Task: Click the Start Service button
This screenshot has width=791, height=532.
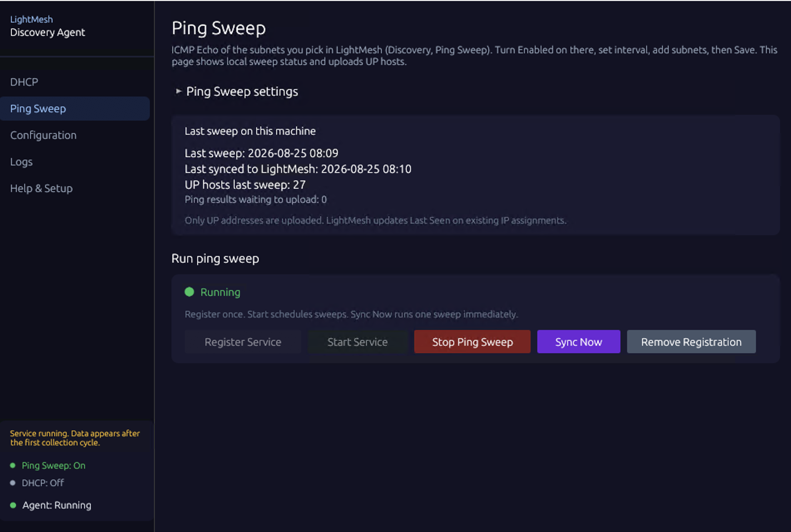Action: coord(358,342)
